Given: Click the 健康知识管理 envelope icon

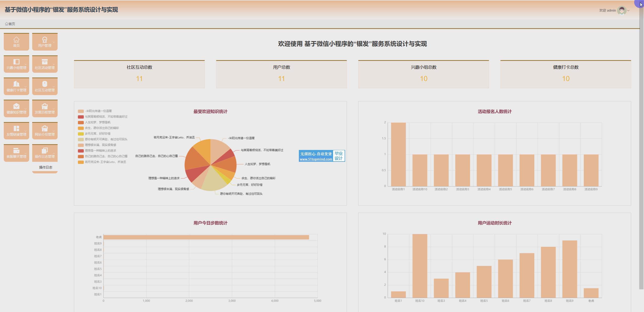Looking at the screenshot, I should (x=16, y=106).
